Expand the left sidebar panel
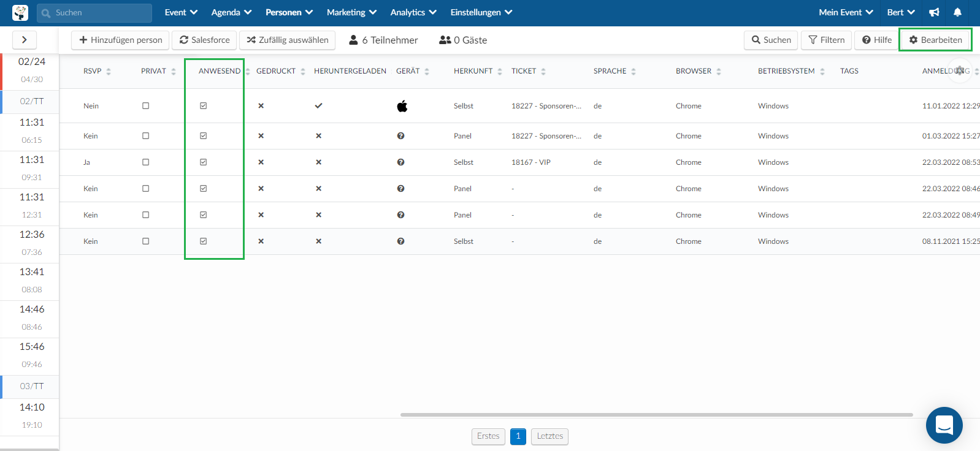Image resolution: width=980 pixels, height=451 pixels. 25,40
